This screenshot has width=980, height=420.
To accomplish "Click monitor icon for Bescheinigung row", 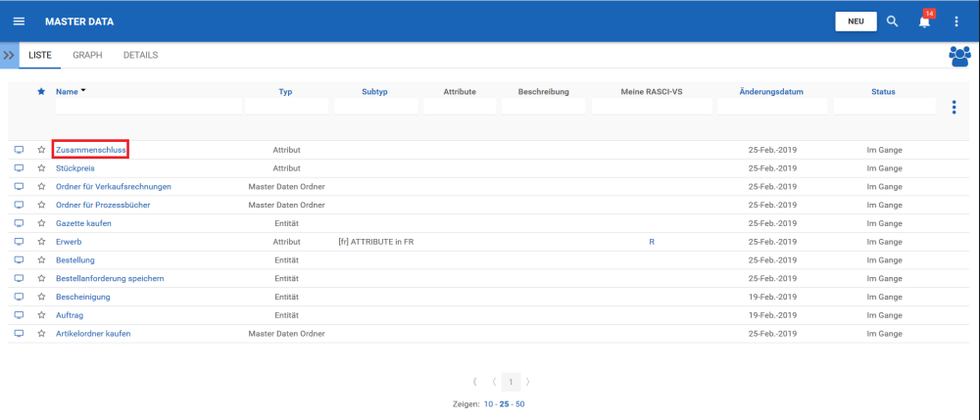I will click(x=19, y=297).
